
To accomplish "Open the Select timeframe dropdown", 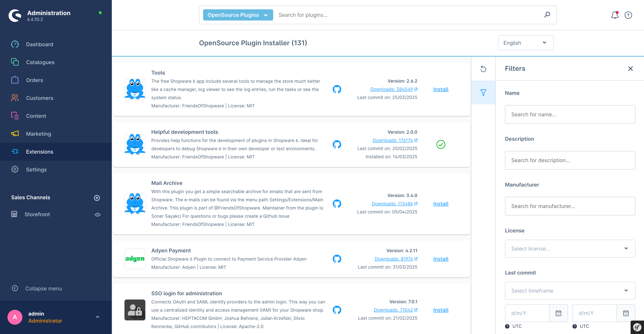I will [570, 291].
